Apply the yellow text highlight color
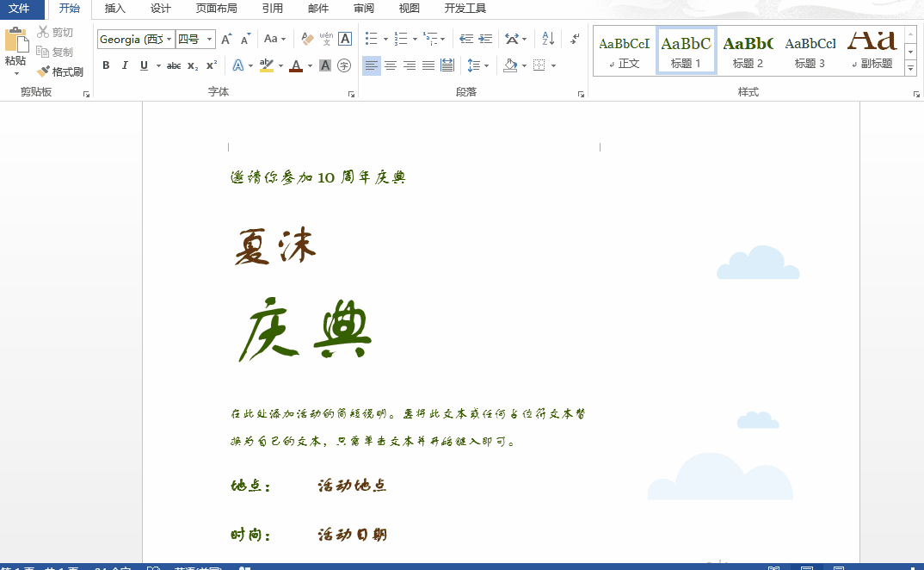The height and width of the screenshot is (570, 924). point(267,65)
